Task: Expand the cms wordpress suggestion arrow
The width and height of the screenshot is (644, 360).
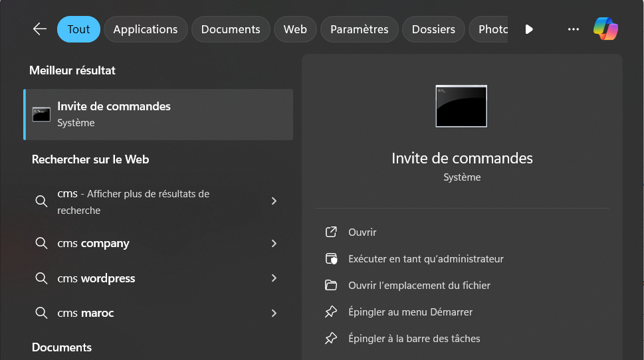Action: click(274, 278)
